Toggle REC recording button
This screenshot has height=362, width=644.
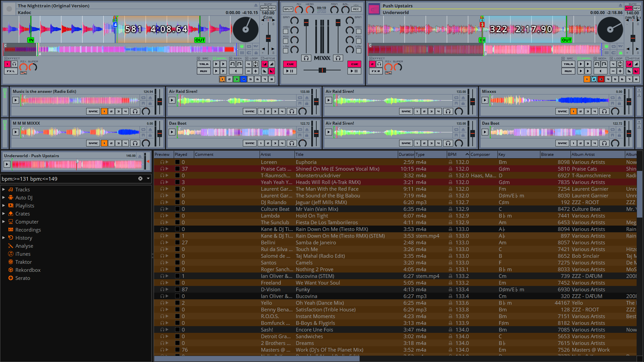356,9
